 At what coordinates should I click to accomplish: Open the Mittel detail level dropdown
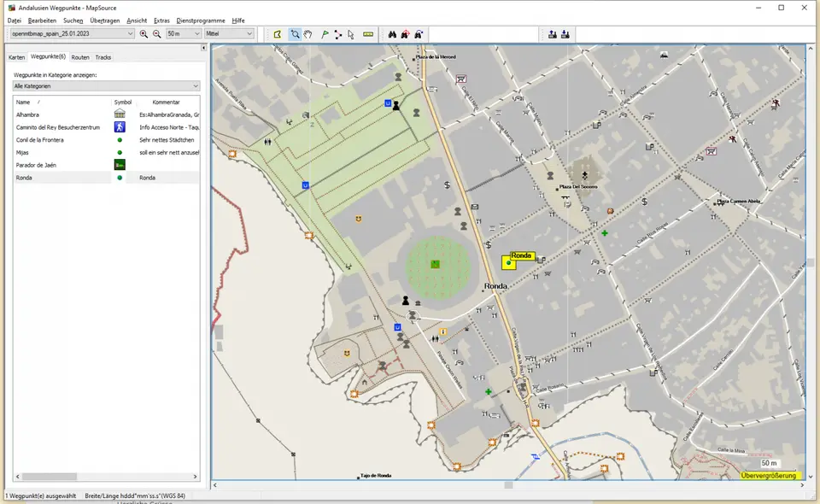(229, 33)
